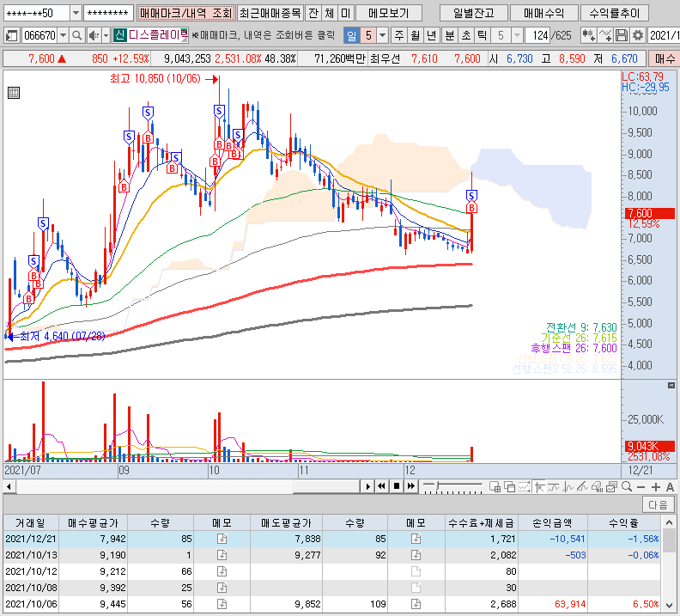Click the save diskette icon in chart toolbar
The image size is (680, 616).
[622, 35]
